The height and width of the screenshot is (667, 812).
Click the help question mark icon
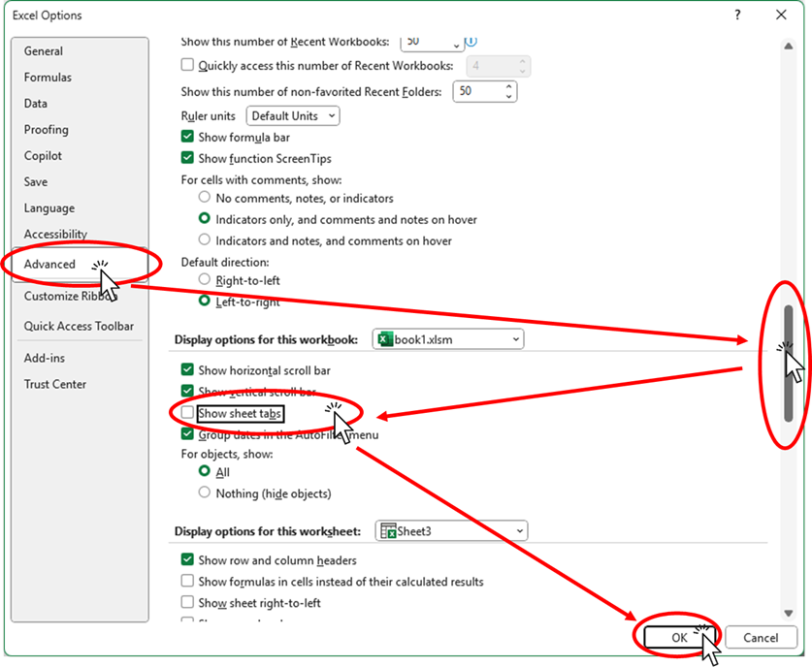[x=737, y=15]
